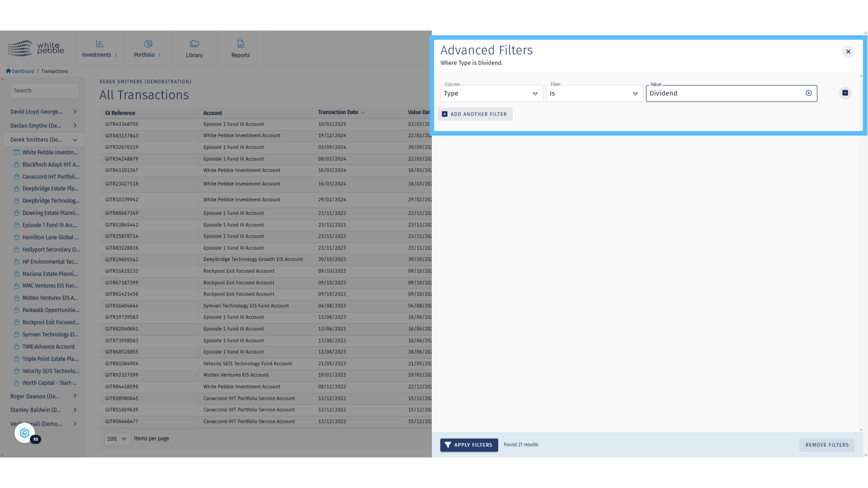Viewport: 868px width, 488px height.
Task: Expand Roger Dawson client entry
Action: [75, 396]
